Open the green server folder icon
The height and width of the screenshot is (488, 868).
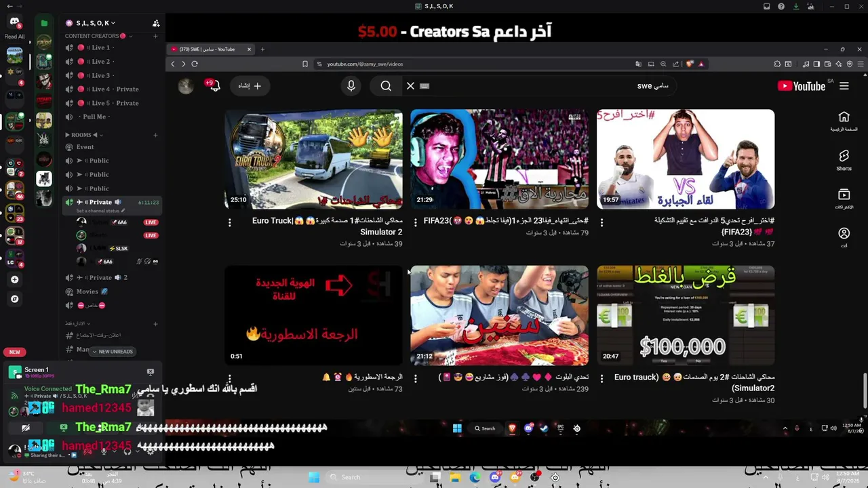point(44,23)
